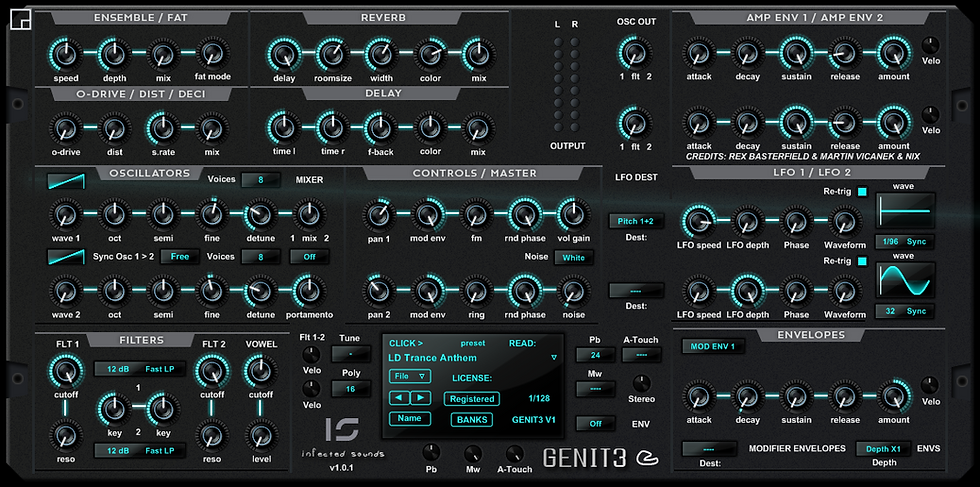Click the top OSC OUT flt knob
Screen dimensions: 980x487
coord(635,53)
